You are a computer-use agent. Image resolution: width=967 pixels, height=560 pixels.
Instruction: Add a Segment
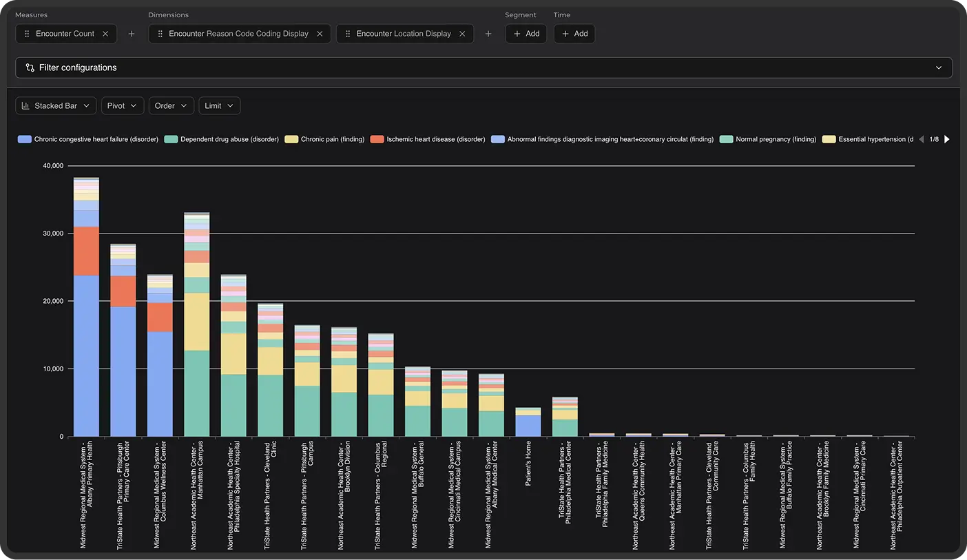tap(526, 33)
